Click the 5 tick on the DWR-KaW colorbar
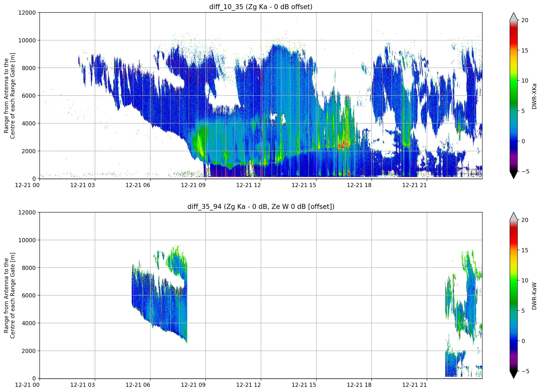This screenshot has height=392, width=541. point(523,311)
